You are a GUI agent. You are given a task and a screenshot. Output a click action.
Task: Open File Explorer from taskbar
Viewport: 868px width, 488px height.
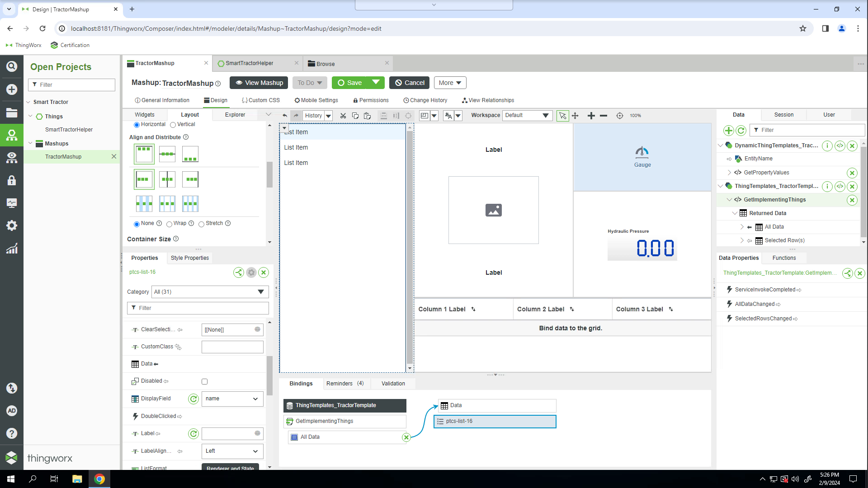pyautogui.click(x=77, y=479)
